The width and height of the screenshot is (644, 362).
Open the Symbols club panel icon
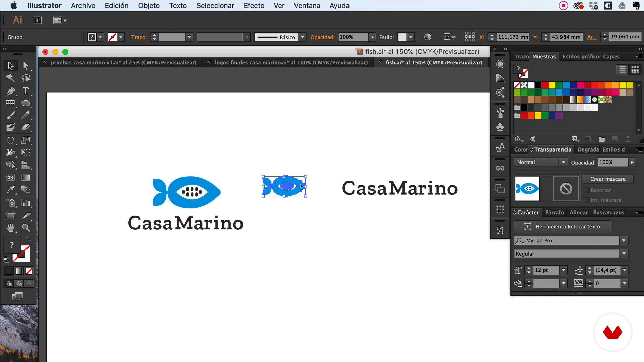(500, 127)
